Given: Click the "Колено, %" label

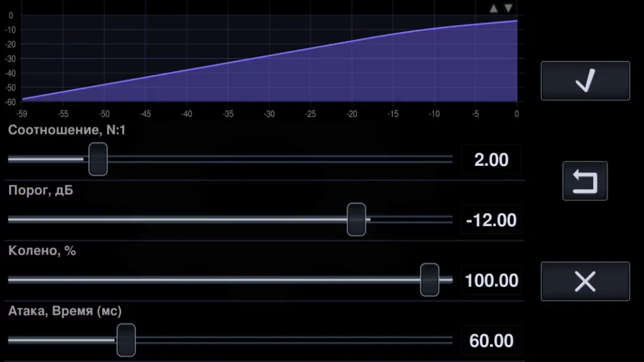Looking at the screenshot, I should (42, 251).
